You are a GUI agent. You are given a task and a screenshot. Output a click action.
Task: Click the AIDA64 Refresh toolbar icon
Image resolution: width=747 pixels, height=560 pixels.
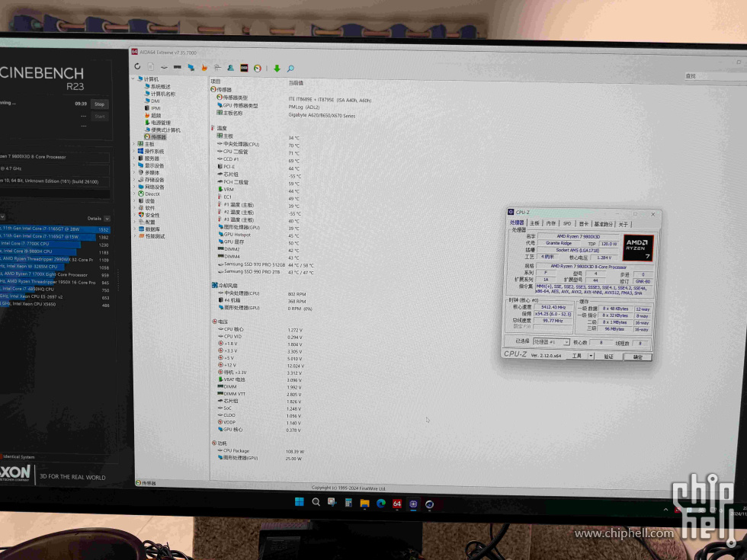tap(137, 66)
